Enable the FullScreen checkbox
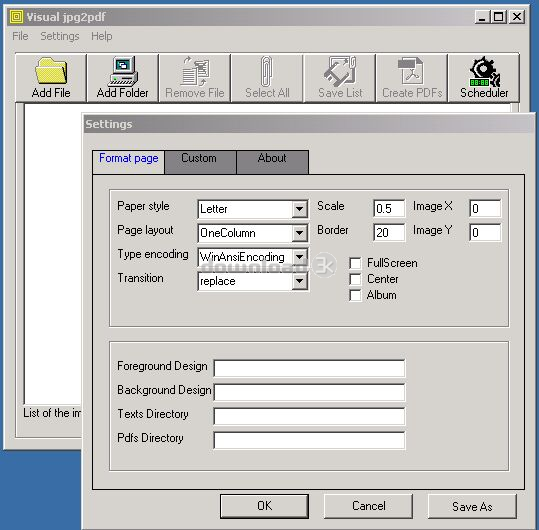 pyautogui.click(x=355, y=263)
